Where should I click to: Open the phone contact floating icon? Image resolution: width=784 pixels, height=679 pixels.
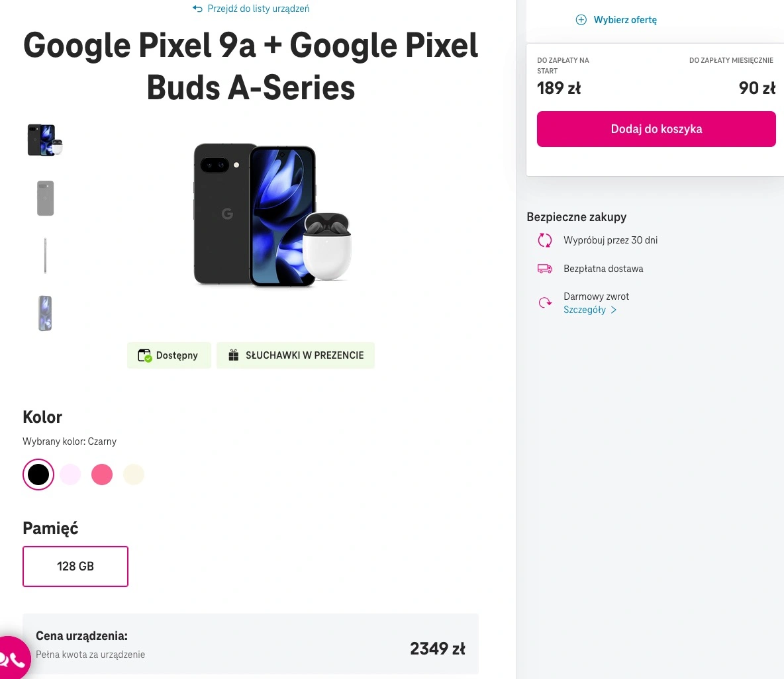(11, 659)
